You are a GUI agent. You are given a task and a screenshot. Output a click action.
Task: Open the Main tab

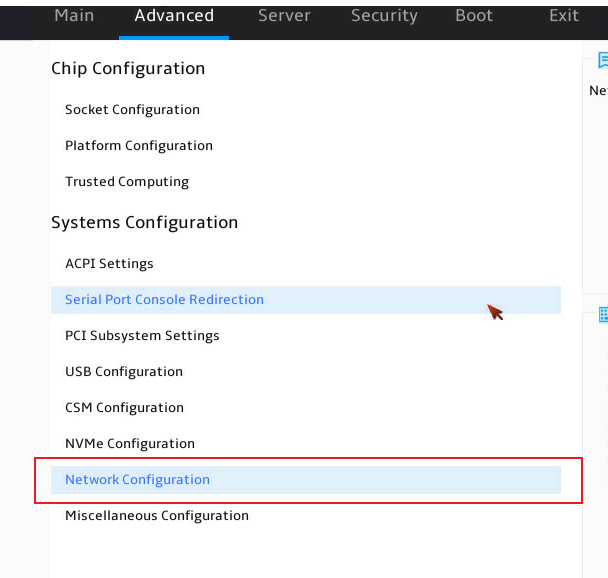point(74,16)
